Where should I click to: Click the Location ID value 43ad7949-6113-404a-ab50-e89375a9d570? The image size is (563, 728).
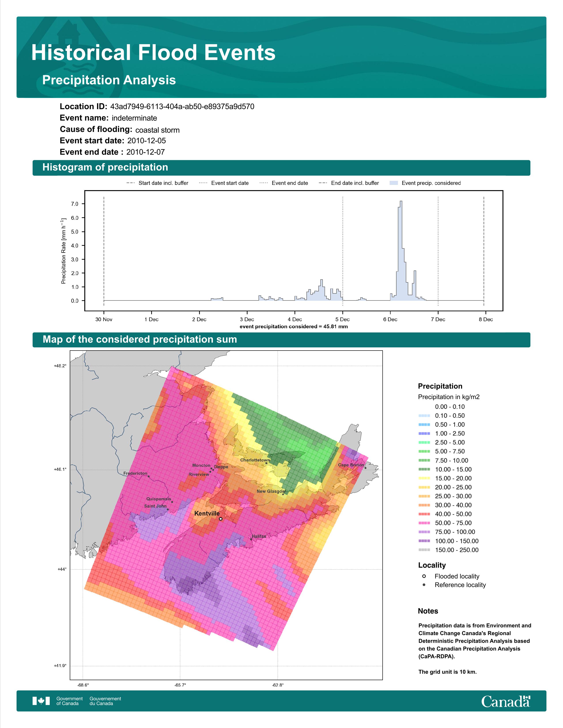(182, 107)
